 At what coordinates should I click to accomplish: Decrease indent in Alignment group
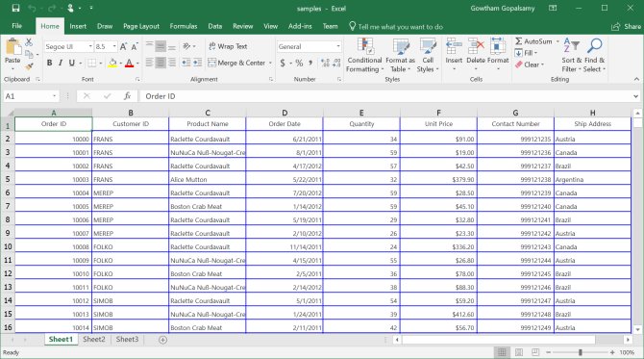pyautogui.click(x=186, y=63)
